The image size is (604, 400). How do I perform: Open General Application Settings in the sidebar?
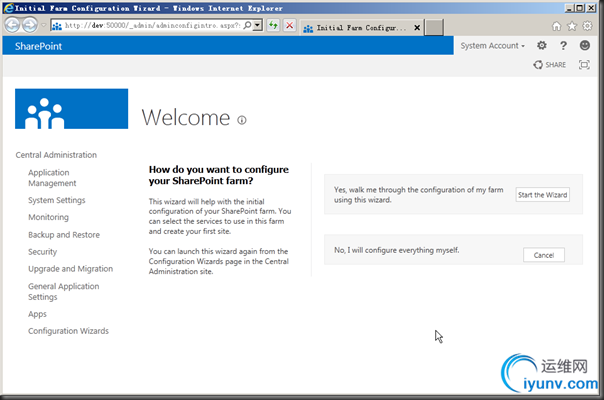[64, 291]
